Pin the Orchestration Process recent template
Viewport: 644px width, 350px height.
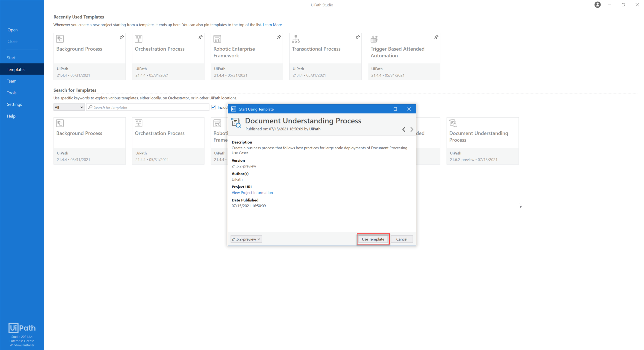point(200,37)
